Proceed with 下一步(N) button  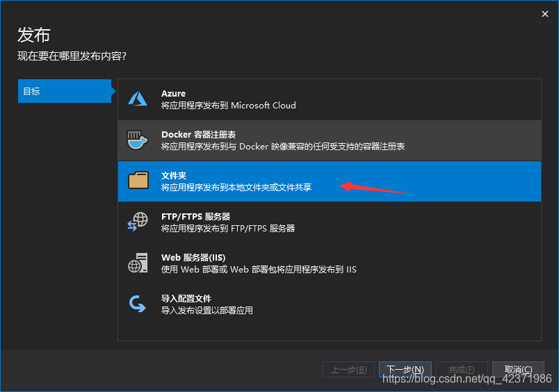point(405,370)
